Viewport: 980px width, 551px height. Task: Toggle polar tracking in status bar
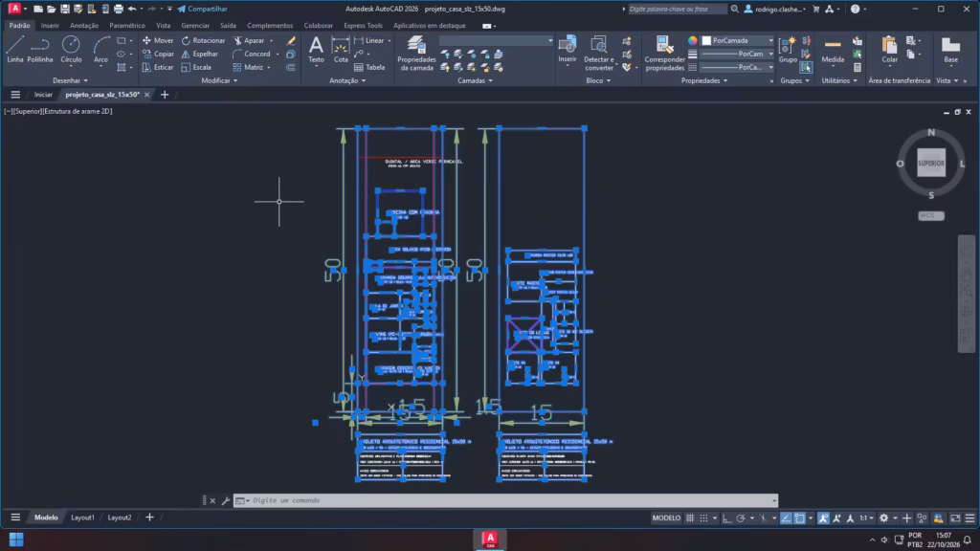pos(741,518)
